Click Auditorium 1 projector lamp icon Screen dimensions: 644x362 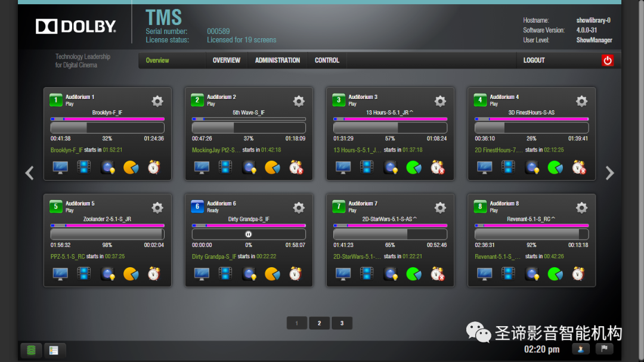108,167
